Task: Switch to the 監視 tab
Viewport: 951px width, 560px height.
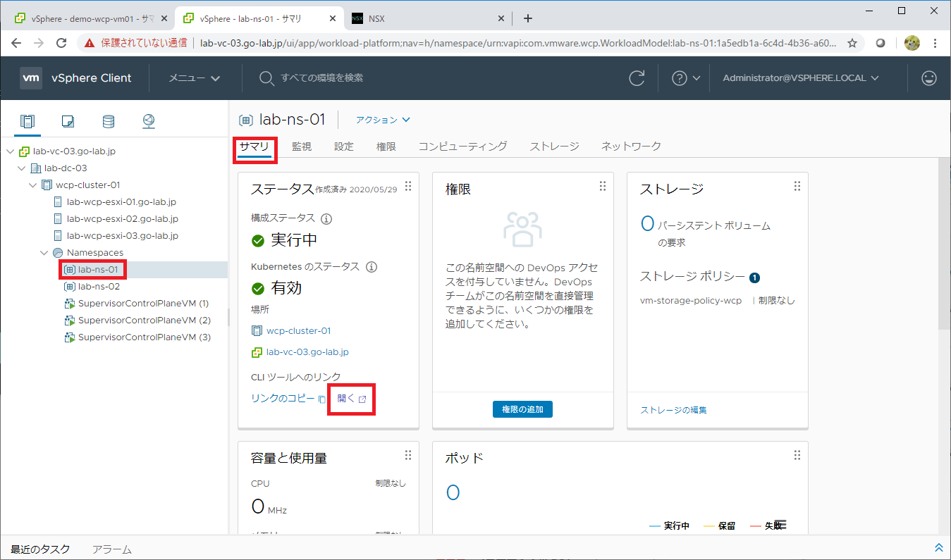Action: (302, 147)
